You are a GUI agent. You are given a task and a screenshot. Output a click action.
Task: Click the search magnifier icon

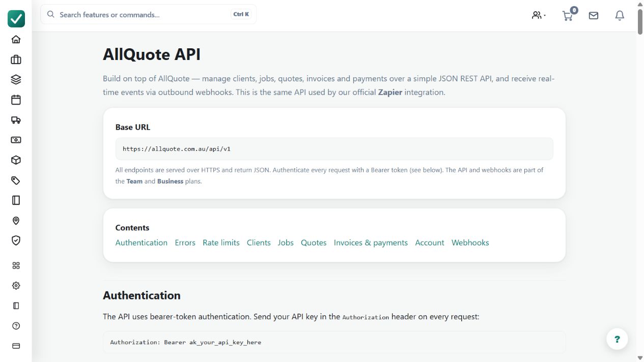tap(51, 14)
